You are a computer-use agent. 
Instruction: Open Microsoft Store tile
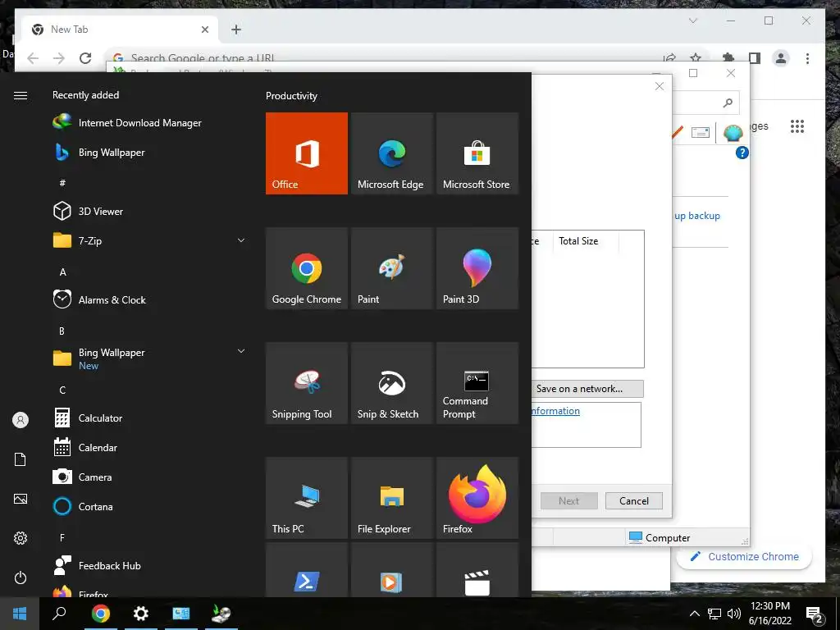(477, 153)
